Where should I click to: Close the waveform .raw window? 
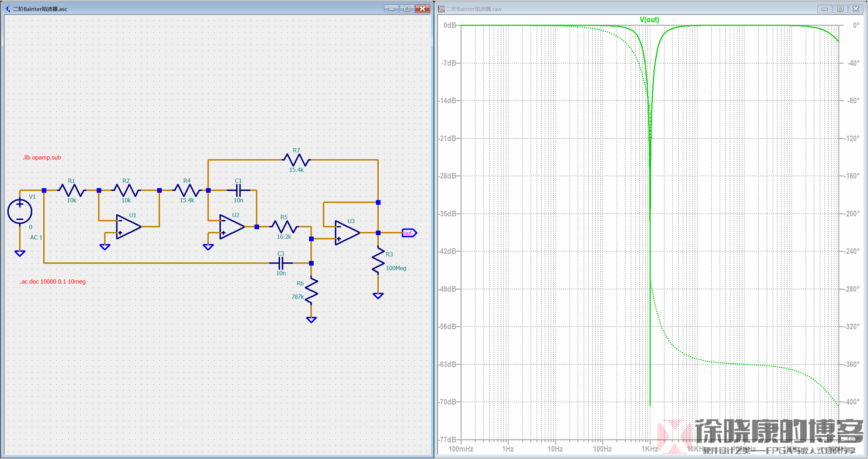click(x=856, y=9)
